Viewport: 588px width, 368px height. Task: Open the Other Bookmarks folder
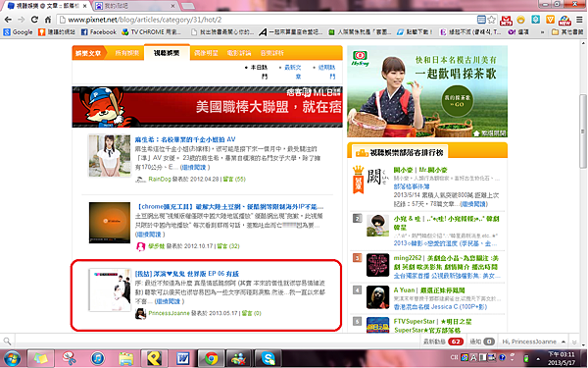pos(567,32)
